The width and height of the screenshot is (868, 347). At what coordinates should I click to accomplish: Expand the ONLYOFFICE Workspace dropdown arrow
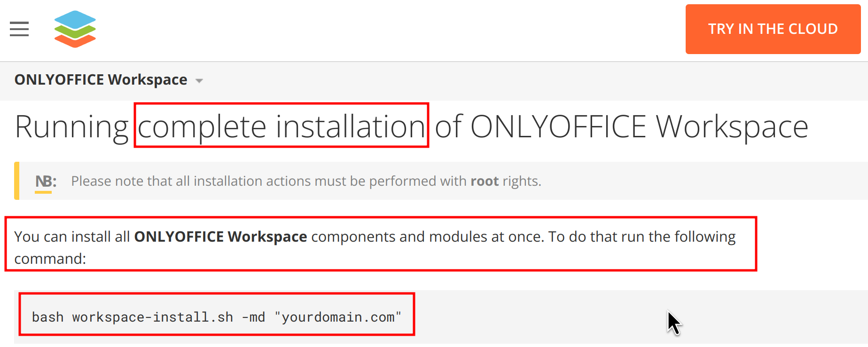[199, 81]
